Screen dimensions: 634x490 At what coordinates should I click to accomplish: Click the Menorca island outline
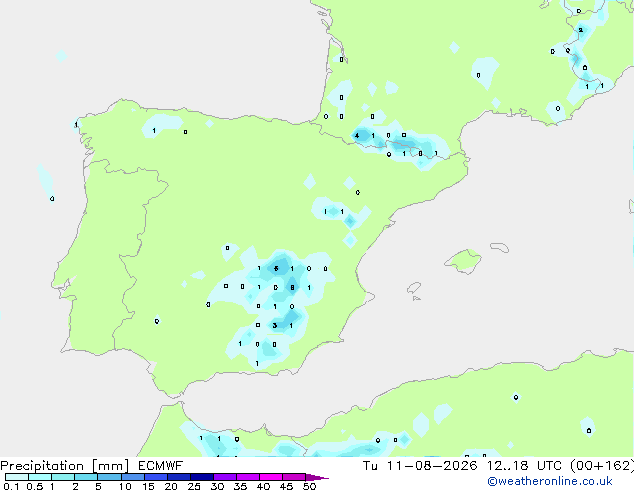point(500,247)
